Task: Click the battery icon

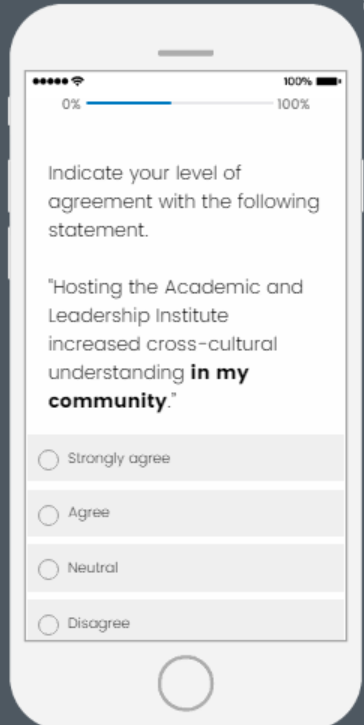Action: coord(328,81)
